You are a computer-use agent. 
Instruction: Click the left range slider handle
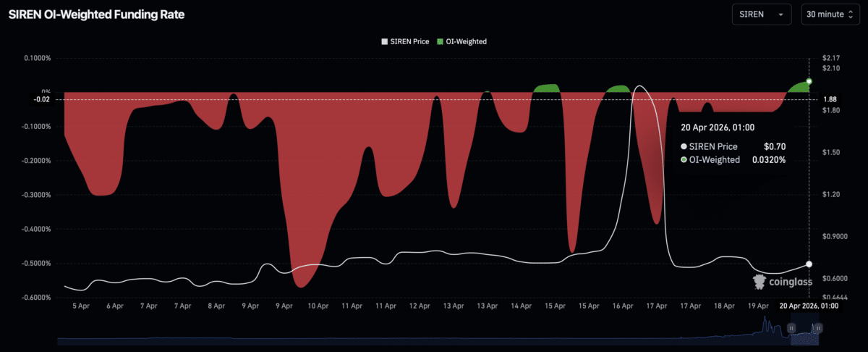[x=791, y=328]
